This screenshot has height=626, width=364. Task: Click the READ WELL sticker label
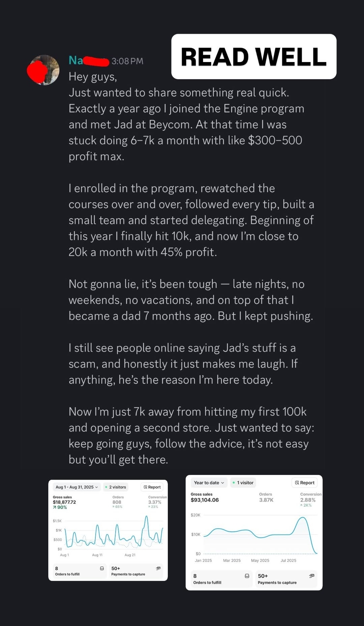point(253,57)
